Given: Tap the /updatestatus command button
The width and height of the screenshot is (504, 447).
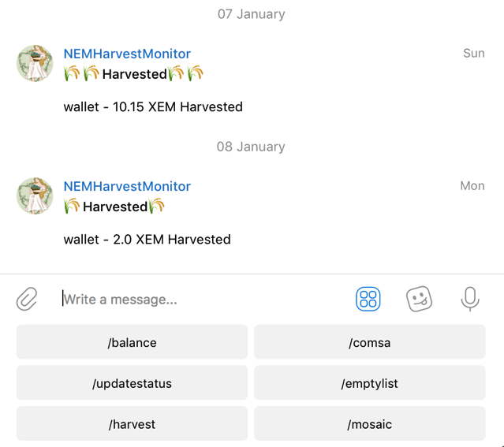Looking at the screenshot, I should coord(132,383).
